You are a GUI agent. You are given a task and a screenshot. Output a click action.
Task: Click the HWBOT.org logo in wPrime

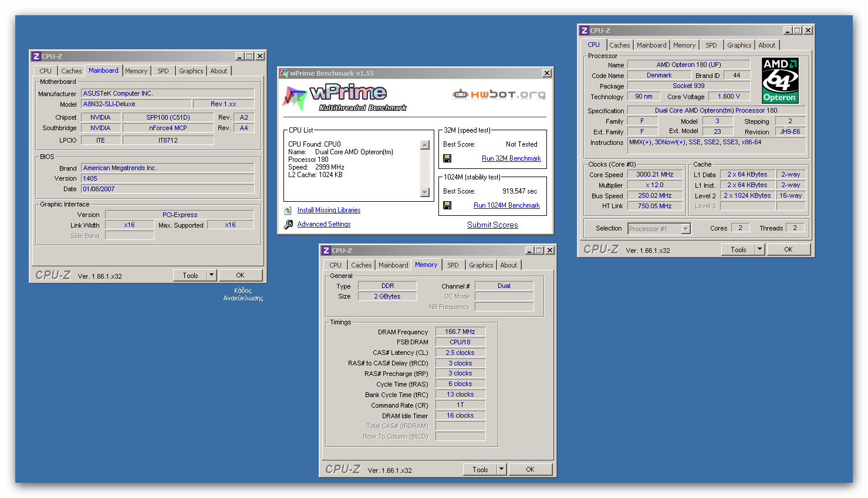pyautogui.click(x=499, y=94)
